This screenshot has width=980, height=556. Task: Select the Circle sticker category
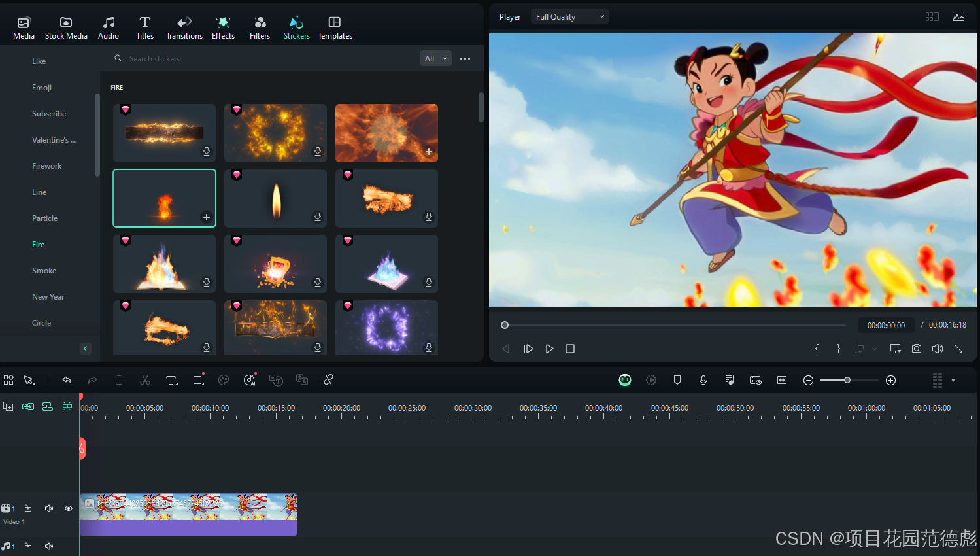[x=41, y=323]
